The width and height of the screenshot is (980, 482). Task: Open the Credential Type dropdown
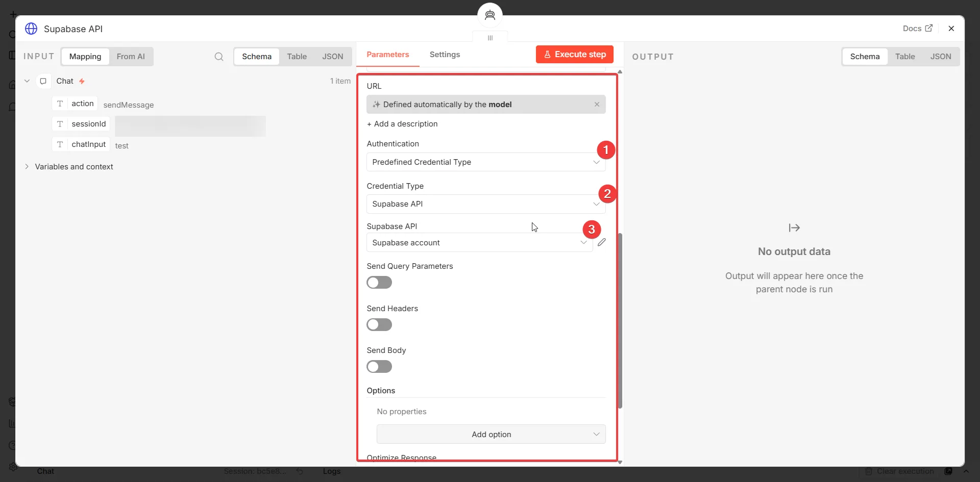pos(486,204)
